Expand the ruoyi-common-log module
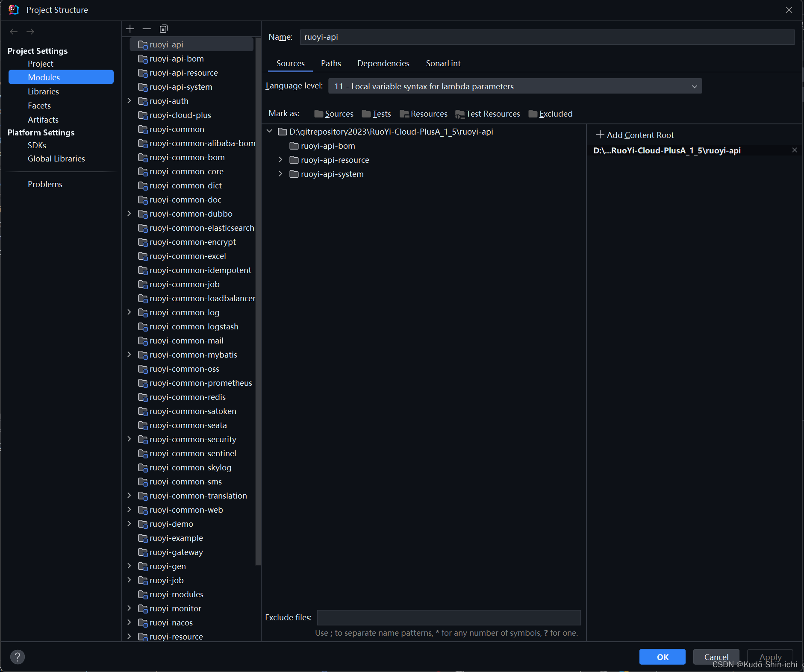 (x=129, y=312)
